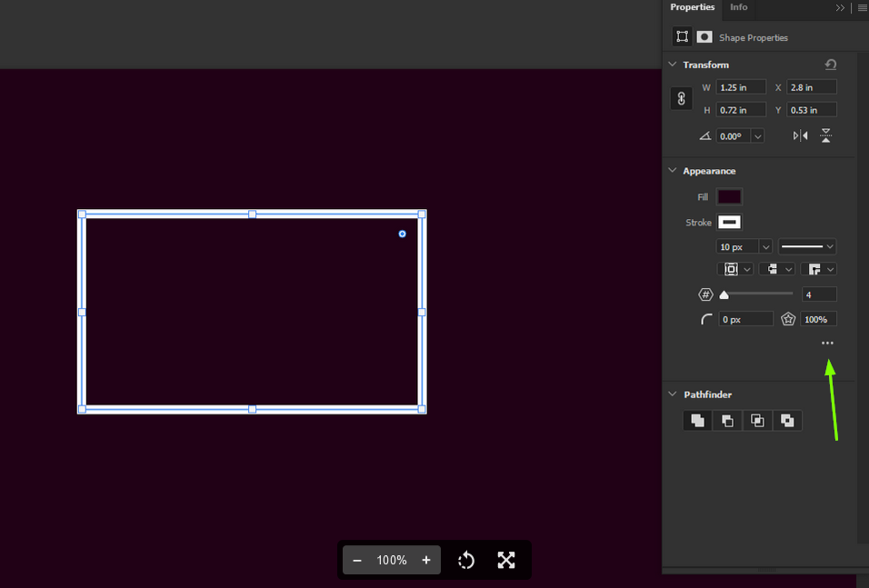
Task: Flip the shape vertically
Action: pyautogui.click(x=826, y=135)
